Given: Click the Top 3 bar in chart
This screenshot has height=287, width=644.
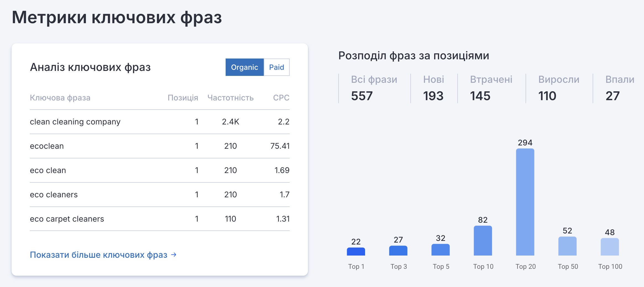Looking at the screenshot, I should click(x=398, y=251).
